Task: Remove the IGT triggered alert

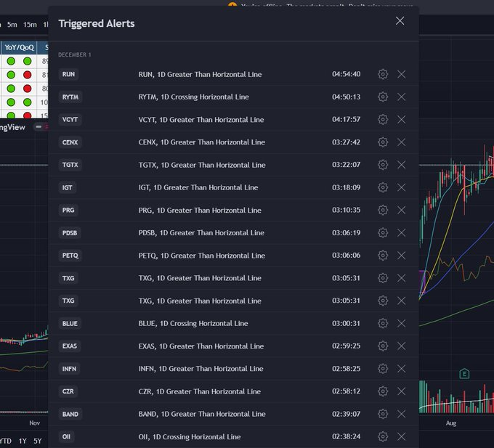Action: tap(401, 187)
